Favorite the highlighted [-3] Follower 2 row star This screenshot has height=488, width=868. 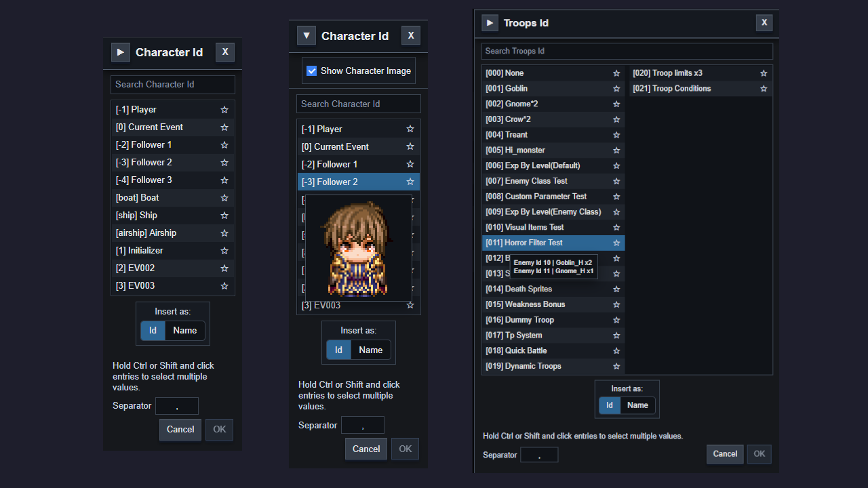pos(410,182)
